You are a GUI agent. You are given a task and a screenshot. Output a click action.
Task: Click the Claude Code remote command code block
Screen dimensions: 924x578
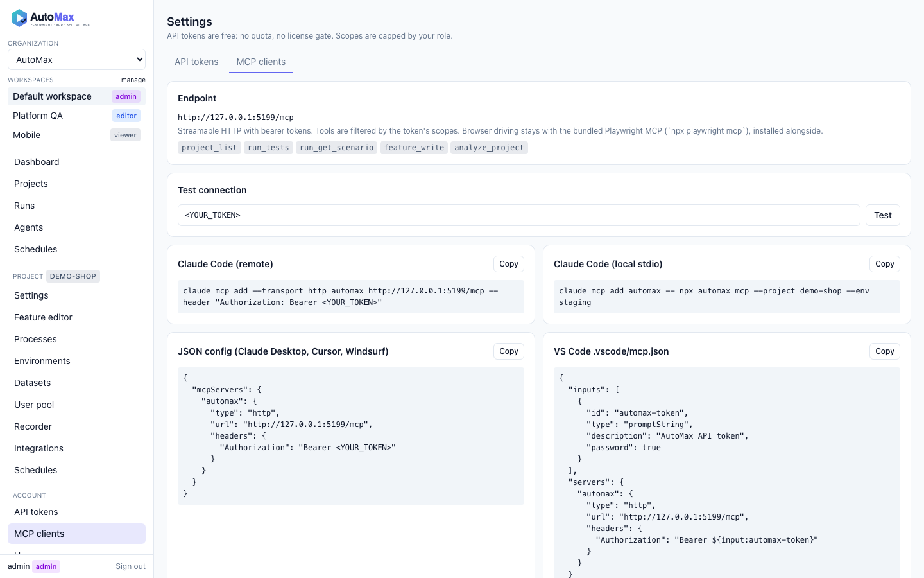[351, 297]
